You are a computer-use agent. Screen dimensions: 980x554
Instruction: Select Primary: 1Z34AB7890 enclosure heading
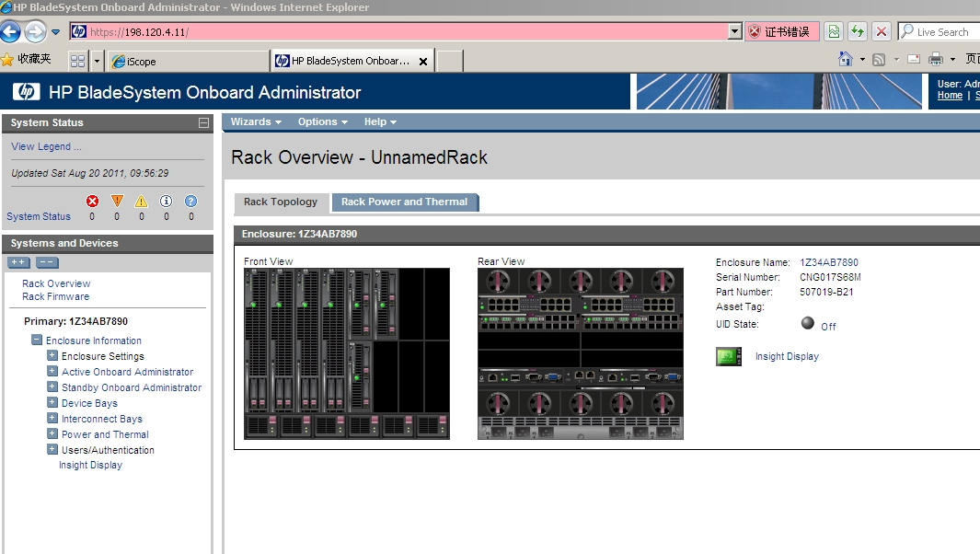[75, 321]
